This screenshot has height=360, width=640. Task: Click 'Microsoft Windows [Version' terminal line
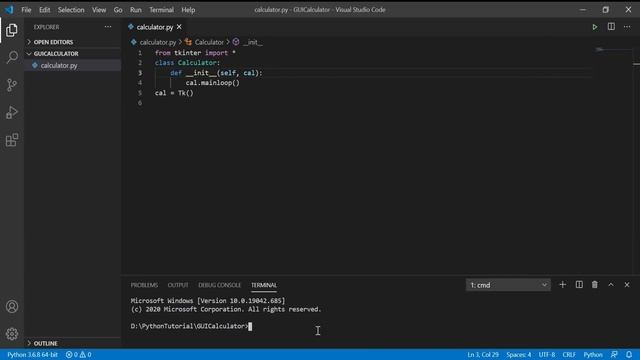click(x=208, y=300)
